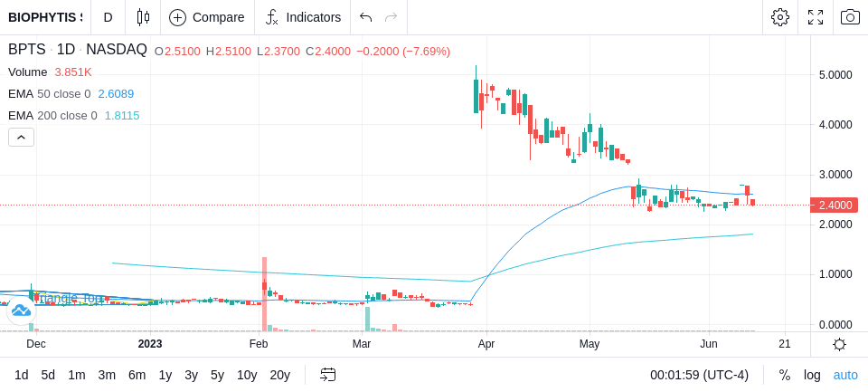Open chart settings gear in top toolbar
The image size is (868, 392).
coord(780,17)
